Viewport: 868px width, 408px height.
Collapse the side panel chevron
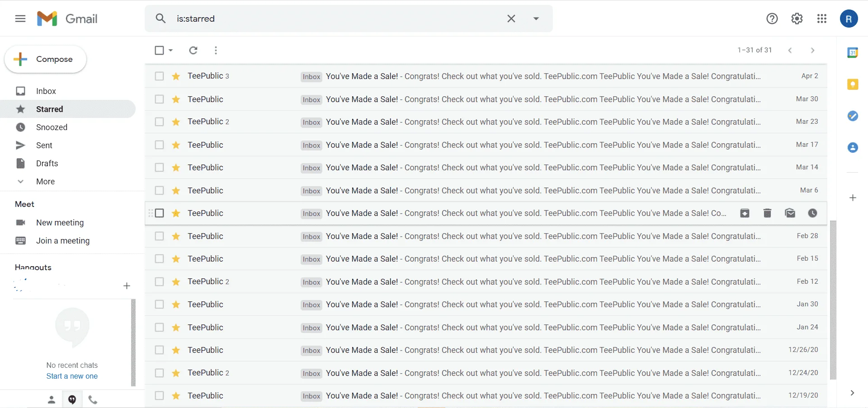click(x=852, y=393)
